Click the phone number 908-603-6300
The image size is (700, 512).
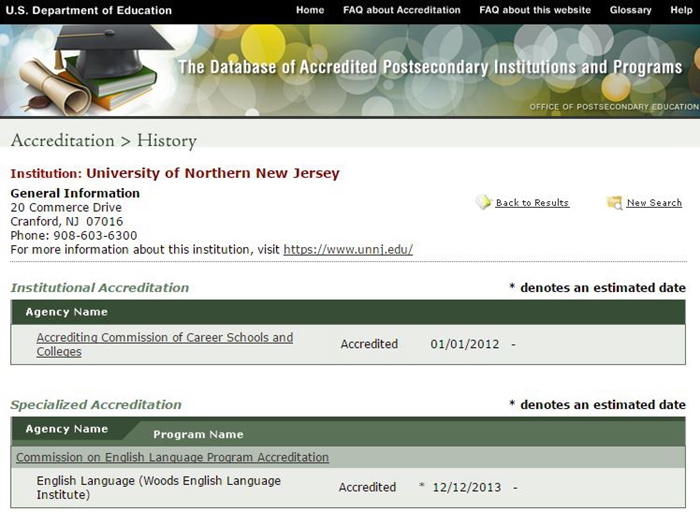[95, 235]
